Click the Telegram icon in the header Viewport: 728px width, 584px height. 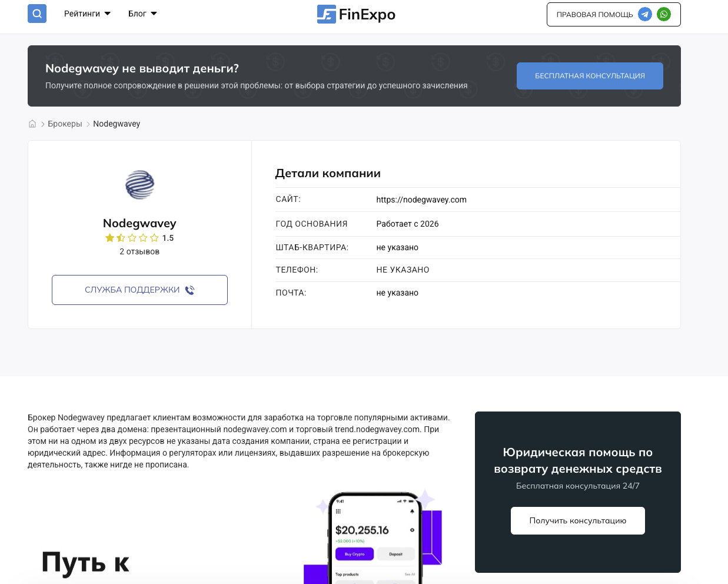pyautogui.click(x=645, y=14)
